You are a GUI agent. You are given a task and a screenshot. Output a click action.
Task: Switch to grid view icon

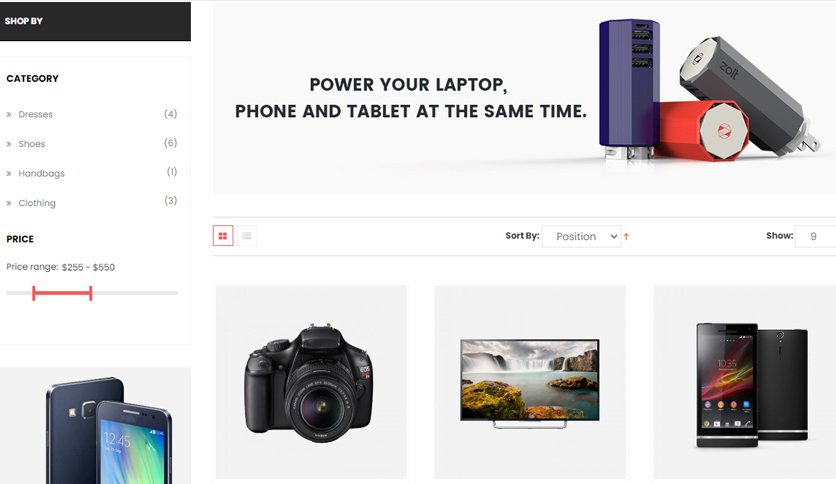[x=223, y=236]
